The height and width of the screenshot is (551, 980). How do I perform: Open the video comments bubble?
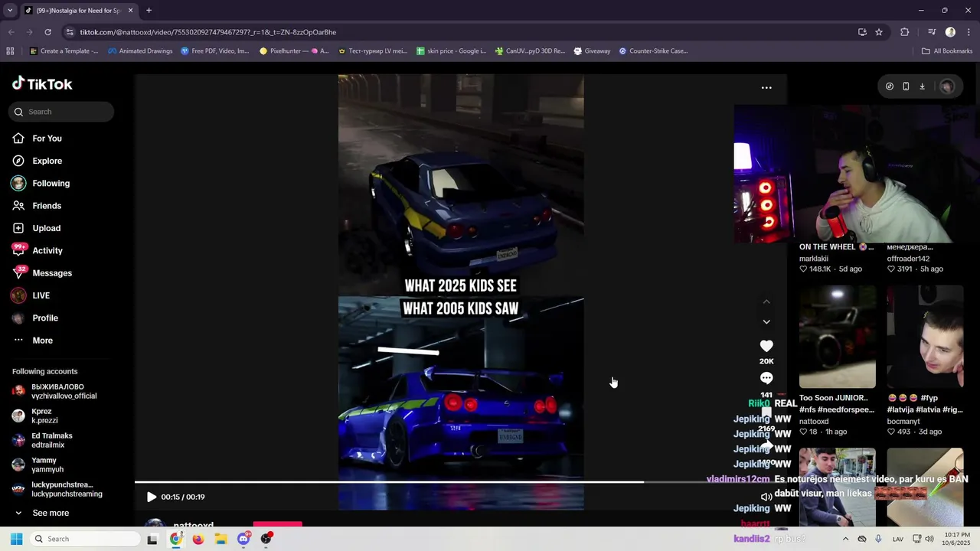(766, 378)
